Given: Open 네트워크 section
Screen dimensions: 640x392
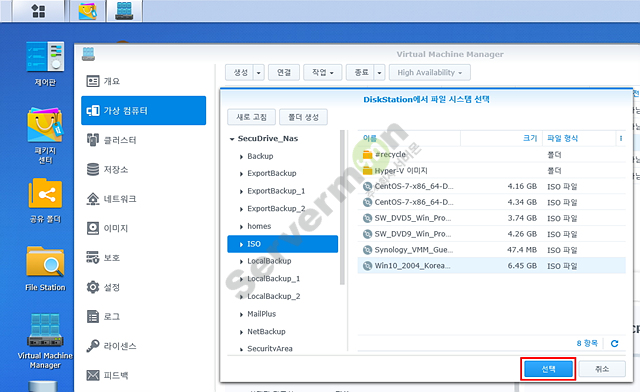Looking at the screenshot, I should 144,199.
